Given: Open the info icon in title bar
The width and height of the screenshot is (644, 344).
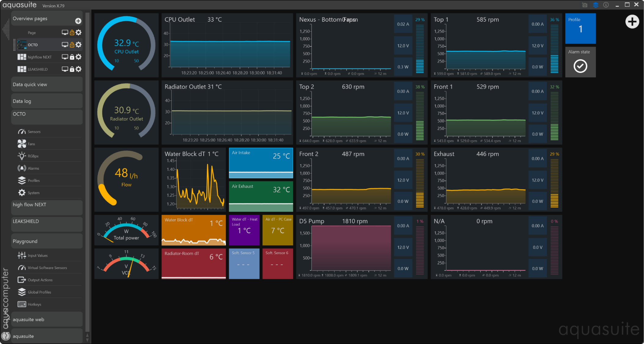Looking at the screenshot, I should [606, 5].
